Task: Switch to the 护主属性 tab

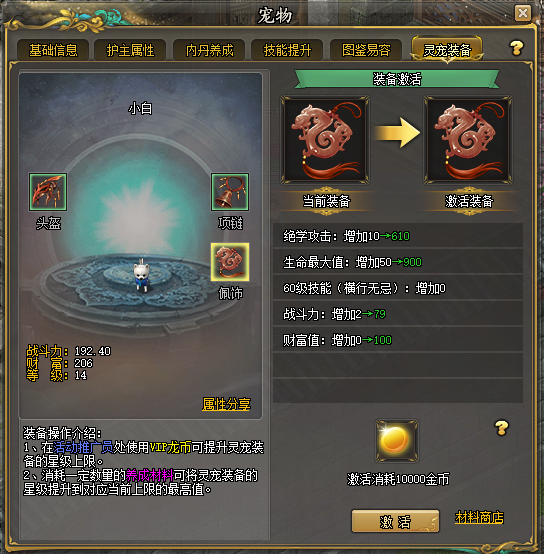Action: (130, 50)
